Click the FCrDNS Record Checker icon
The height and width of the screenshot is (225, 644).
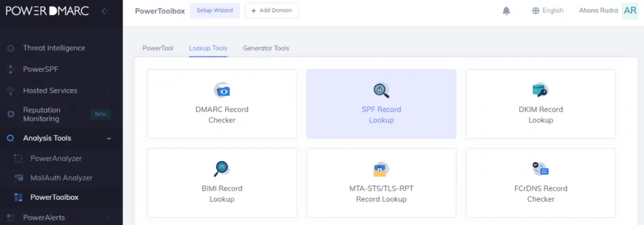[x=540, y=169]
